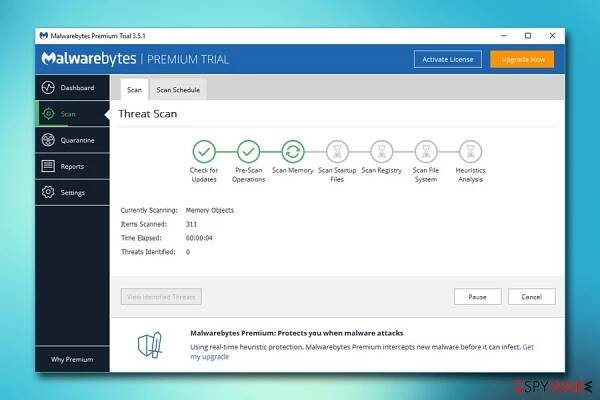
Task: Click the orange Upgrade Now button
Action: pos(521,60)
